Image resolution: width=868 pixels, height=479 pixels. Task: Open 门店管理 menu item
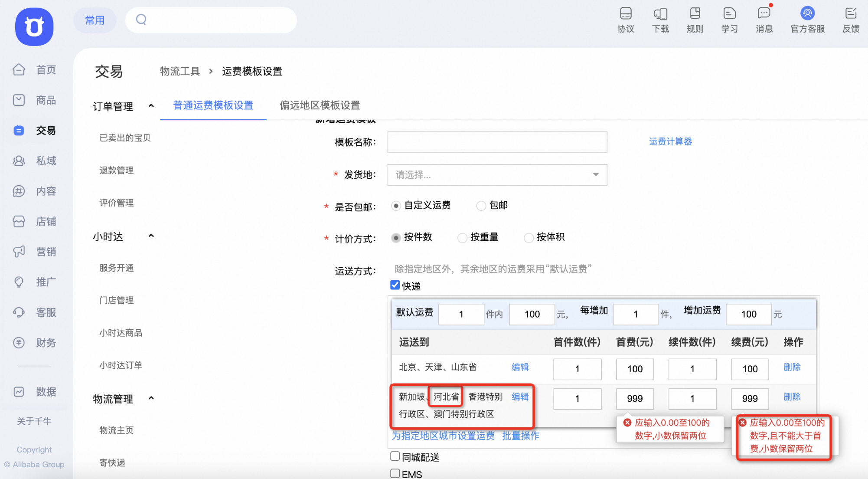point(116,301)
